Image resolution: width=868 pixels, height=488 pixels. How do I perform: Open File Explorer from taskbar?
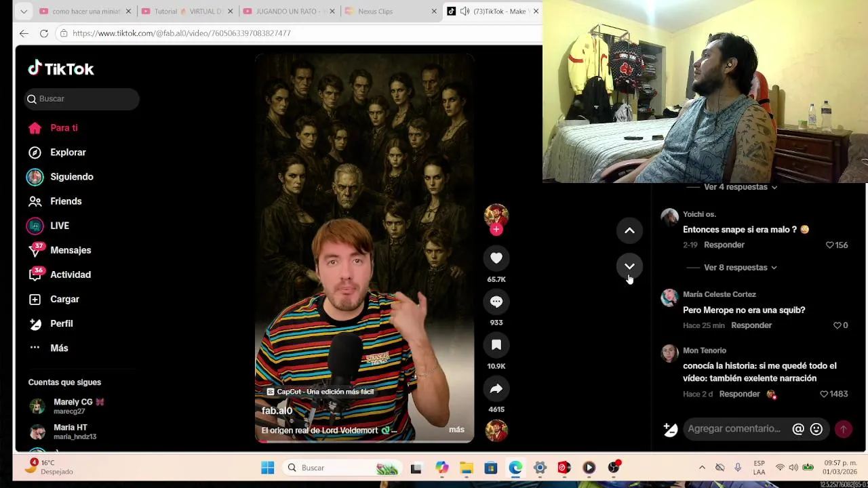tap(467, 468)
